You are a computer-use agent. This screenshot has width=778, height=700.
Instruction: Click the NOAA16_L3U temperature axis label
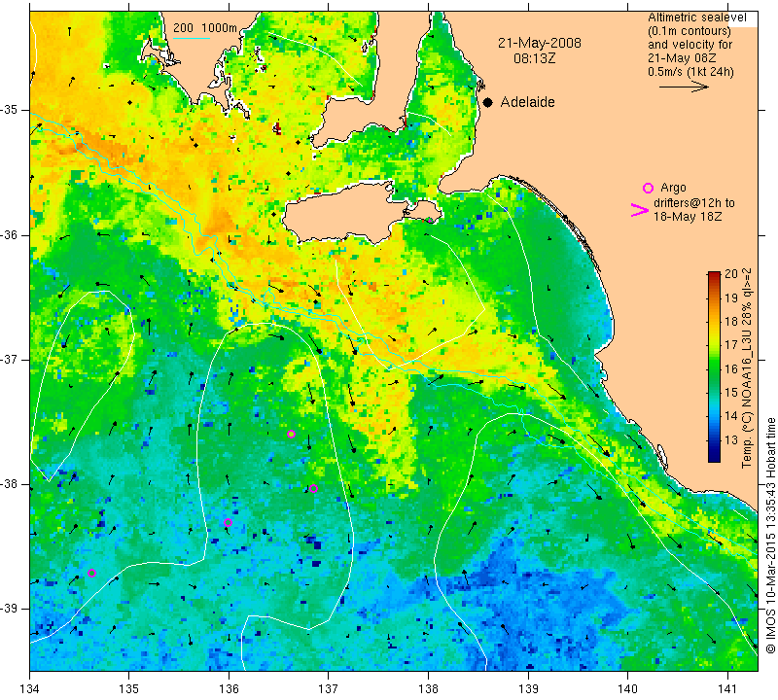point(747,368)
